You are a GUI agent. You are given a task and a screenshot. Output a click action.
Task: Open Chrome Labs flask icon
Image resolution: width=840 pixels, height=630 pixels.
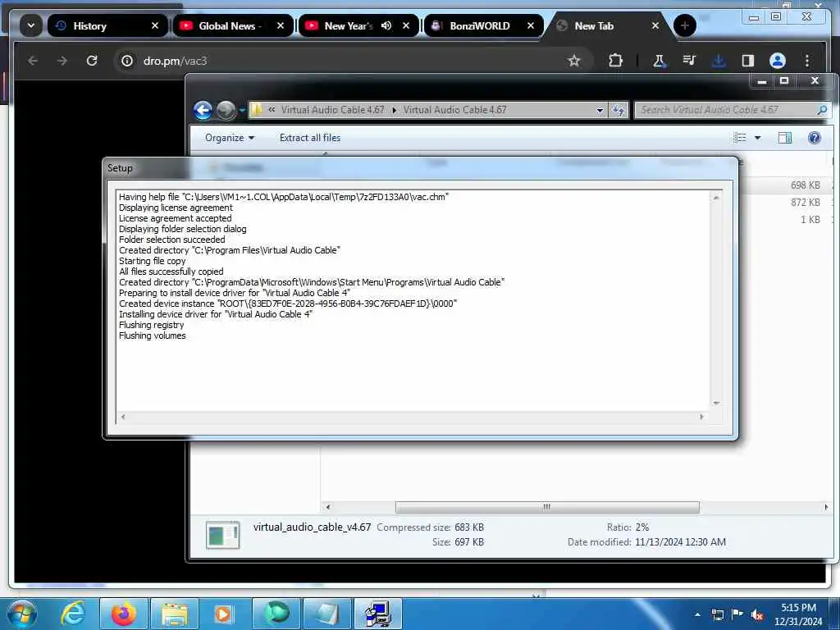[660, 61]
